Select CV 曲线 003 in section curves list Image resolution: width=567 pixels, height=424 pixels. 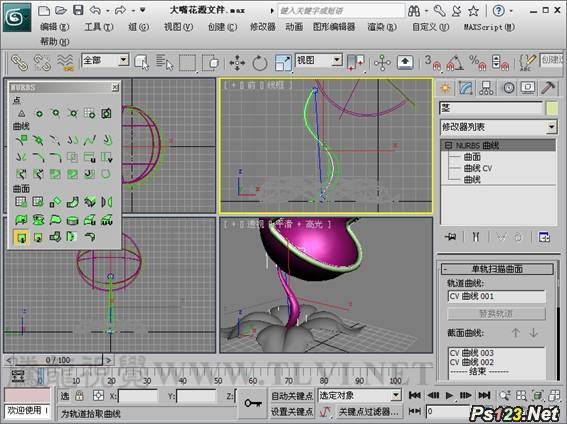pyautogui.click(x=472, y=353)
